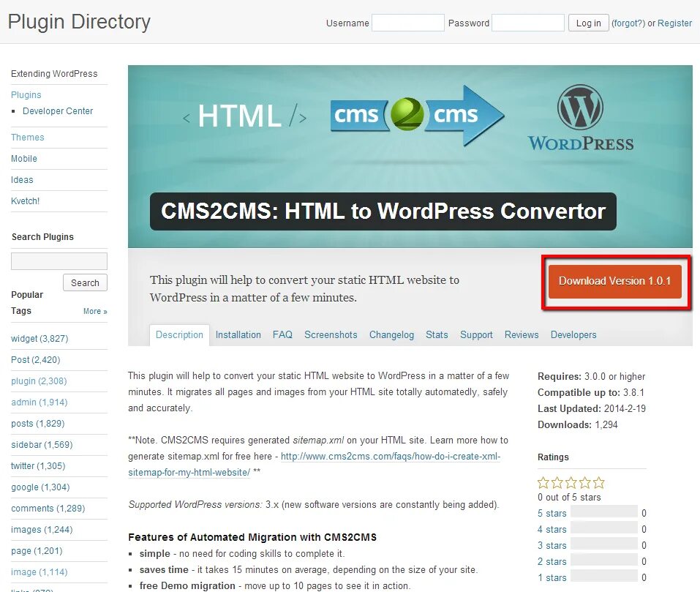This screenshot has width=700, height=592.
Task: Switch to the Support tab
Action: coord(476,335)
